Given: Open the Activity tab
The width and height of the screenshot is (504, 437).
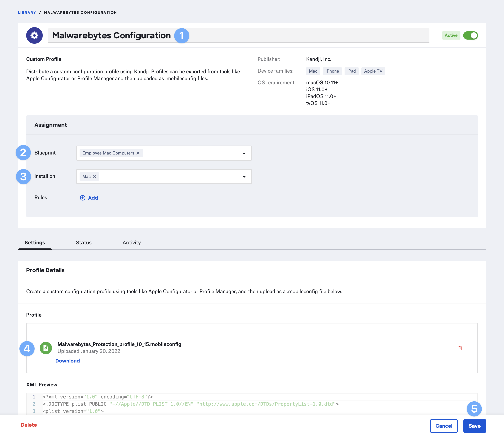Looking at the screenshot, I should click(x=132, y=243).
